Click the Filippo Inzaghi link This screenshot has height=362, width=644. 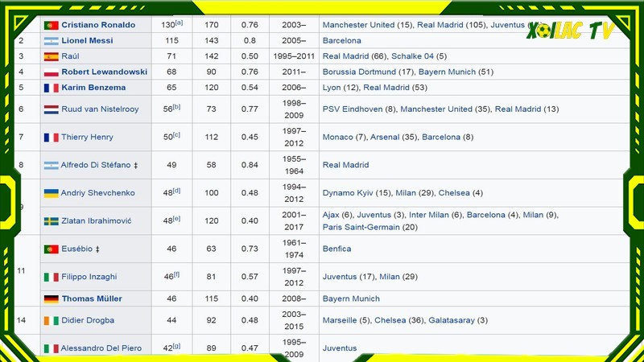click(x=89, y=277)
